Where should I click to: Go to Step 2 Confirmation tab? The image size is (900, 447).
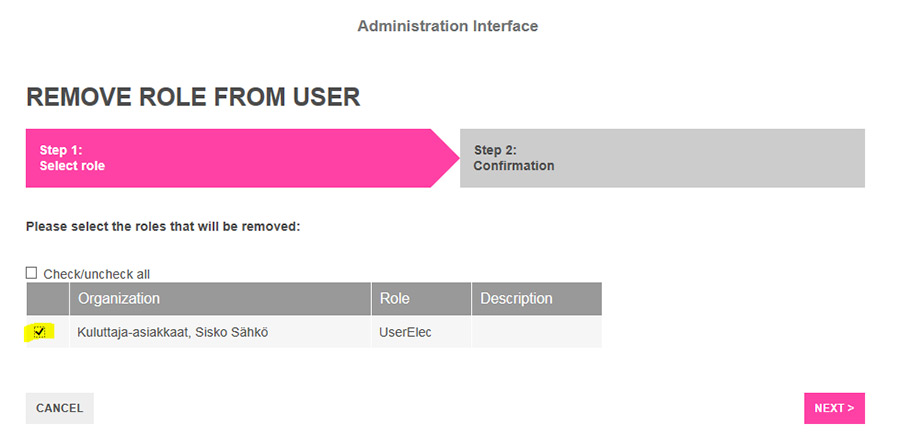[662, 158]
